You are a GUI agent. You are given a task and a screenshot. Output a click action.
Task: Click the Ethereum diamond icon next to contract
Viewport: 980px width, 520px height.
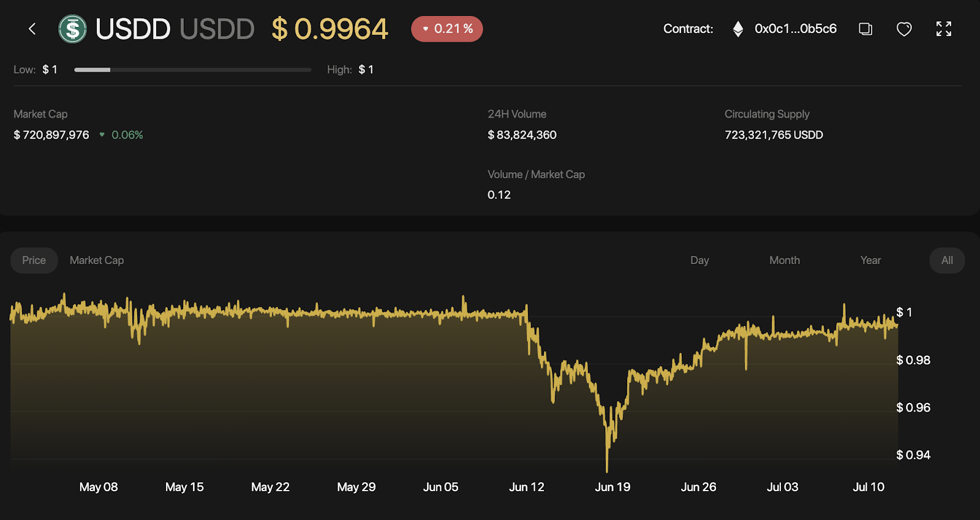[738, 29]
